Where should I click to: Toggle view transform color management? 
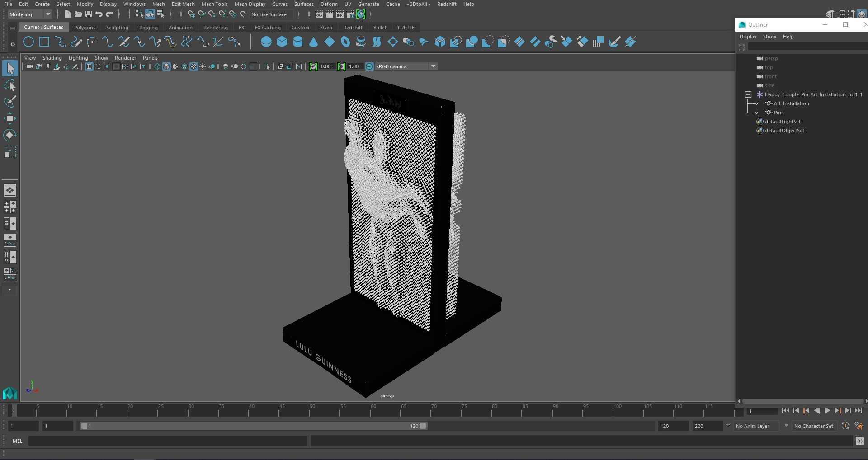(x=369, y=66)
